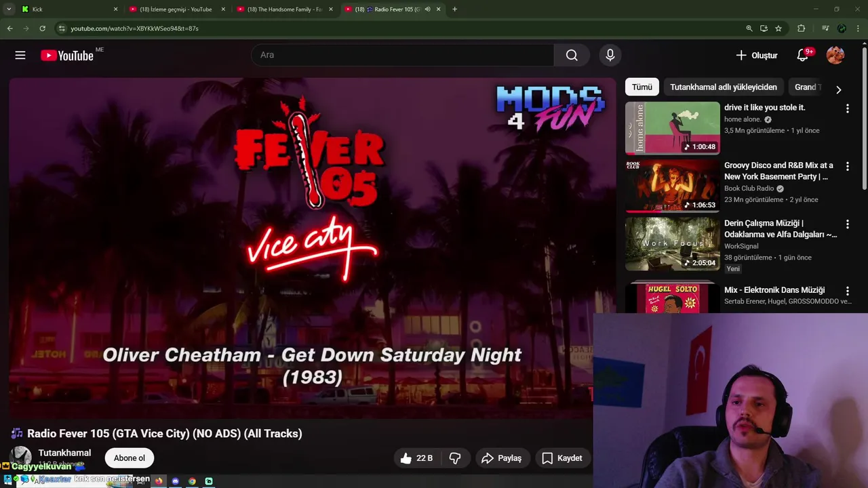Open the teal app icon in taskbar
The width and height of the screenshot is (868, 488).
click(x=209, y=481)
